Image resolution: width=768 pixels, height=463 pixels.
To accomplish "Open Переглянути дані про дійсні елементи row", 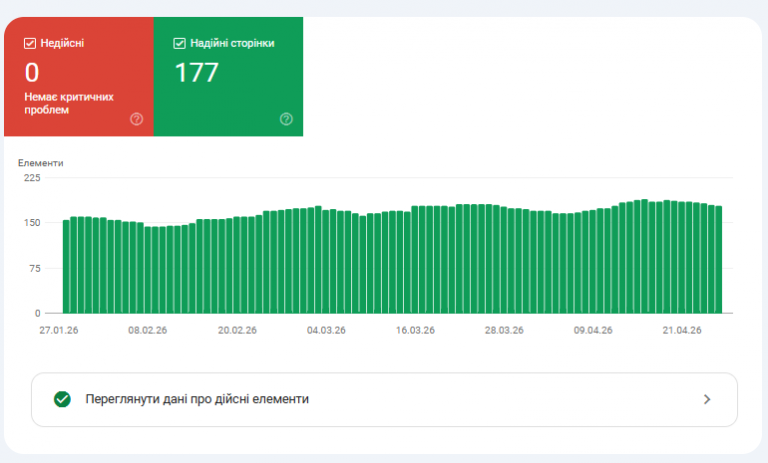I will [x=384, y=399].
